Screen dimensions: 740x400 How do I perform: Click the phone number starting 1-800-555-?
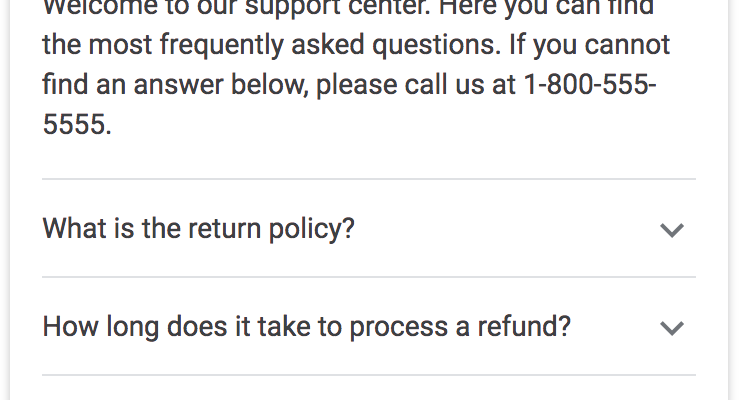589,83
